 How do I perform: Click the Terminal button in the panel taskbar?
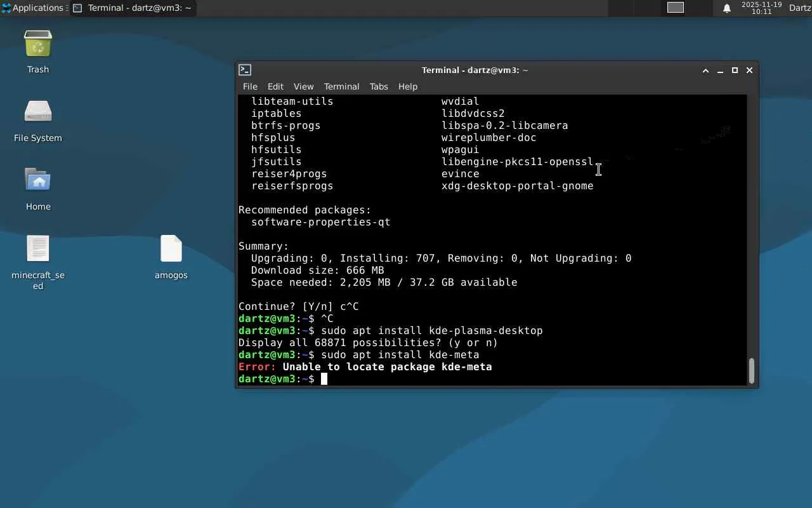pyautogui.click(x=132, y=8)
